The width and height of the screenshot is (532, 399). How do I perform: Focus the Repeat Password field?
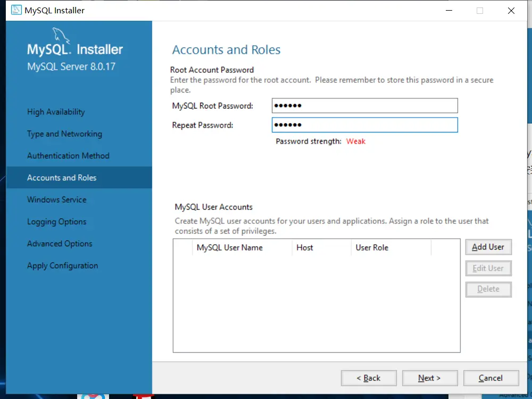pos(365,125)
